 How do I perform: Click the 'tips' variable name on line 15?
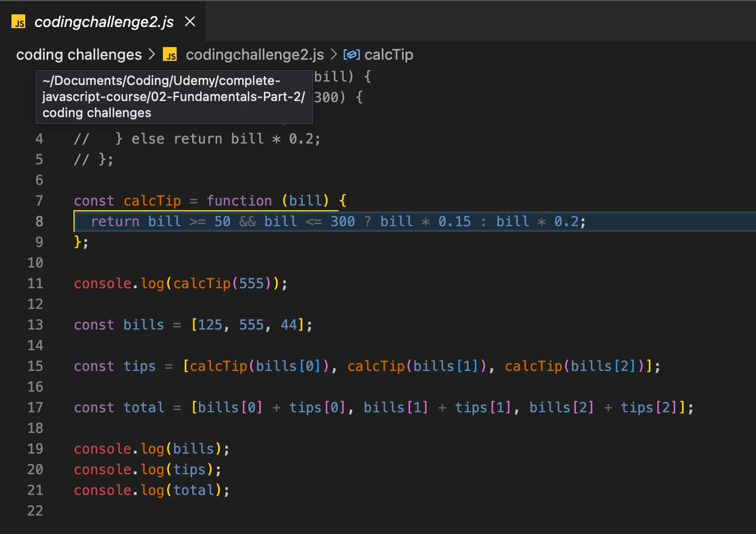140,366
